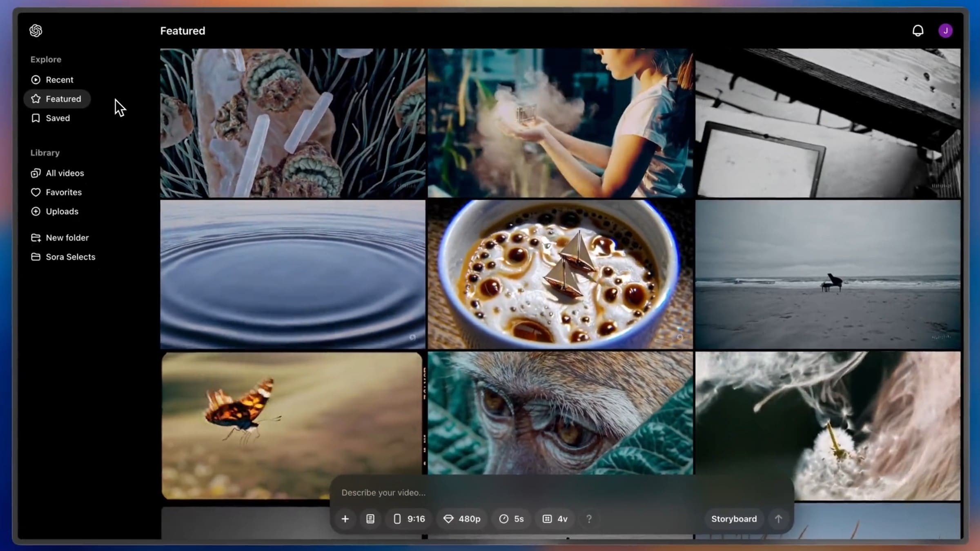Open the 480p resolution dropdown
The height and width of the screenshot is (551, 980).
462,519
